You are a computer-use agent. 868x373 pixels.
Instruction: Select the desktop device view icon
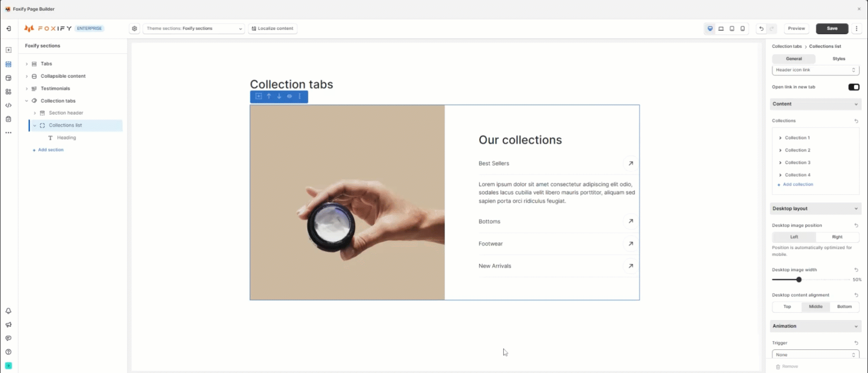pos(710,29)
